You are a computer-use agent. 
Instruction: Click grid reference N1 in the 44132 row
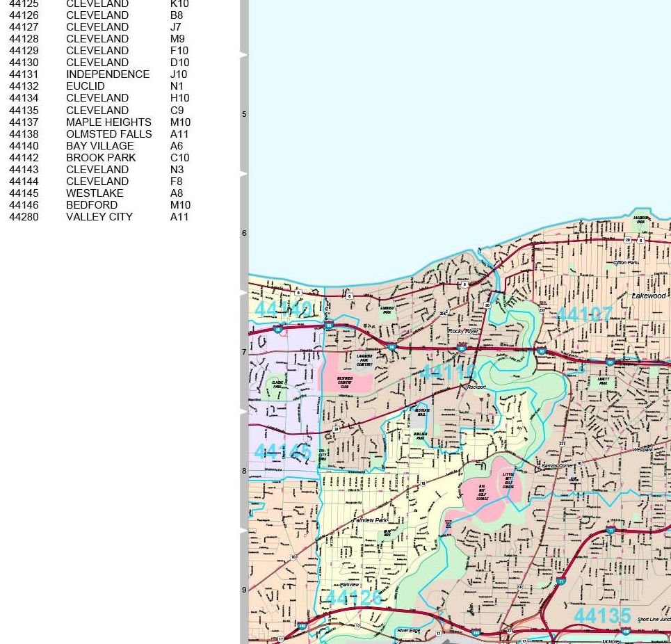177,86
